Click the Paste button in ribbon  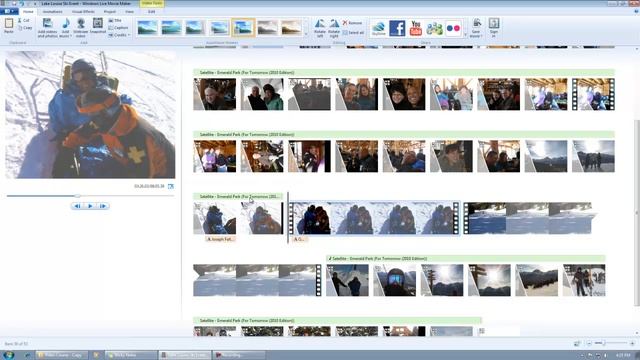pyautogui.click(x=9, y=27)
